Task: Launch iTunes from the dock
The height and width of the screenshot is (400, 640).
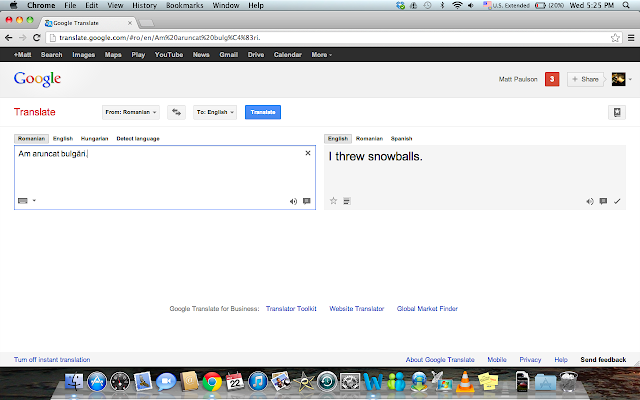Action: click(x=258, y=382)
